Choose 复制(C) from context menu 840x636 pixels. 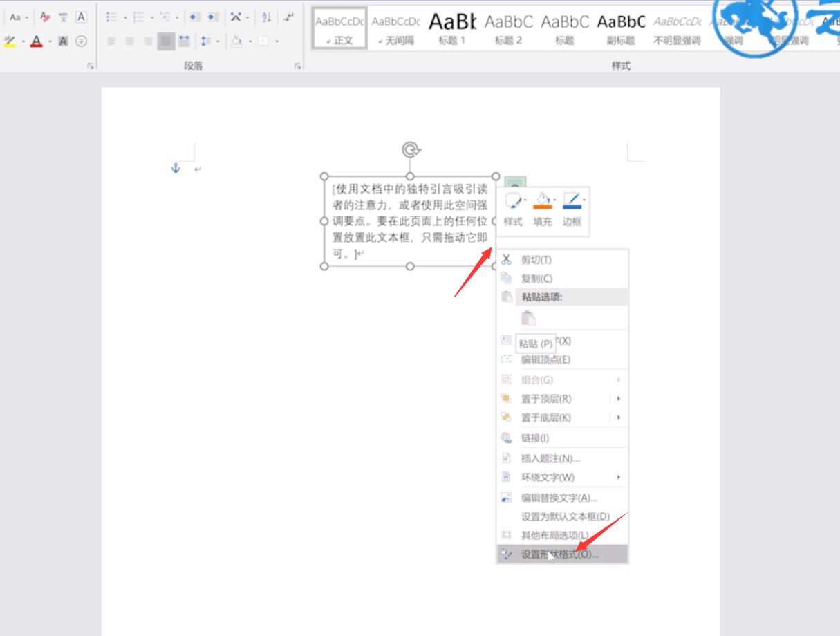pos(562,279)
